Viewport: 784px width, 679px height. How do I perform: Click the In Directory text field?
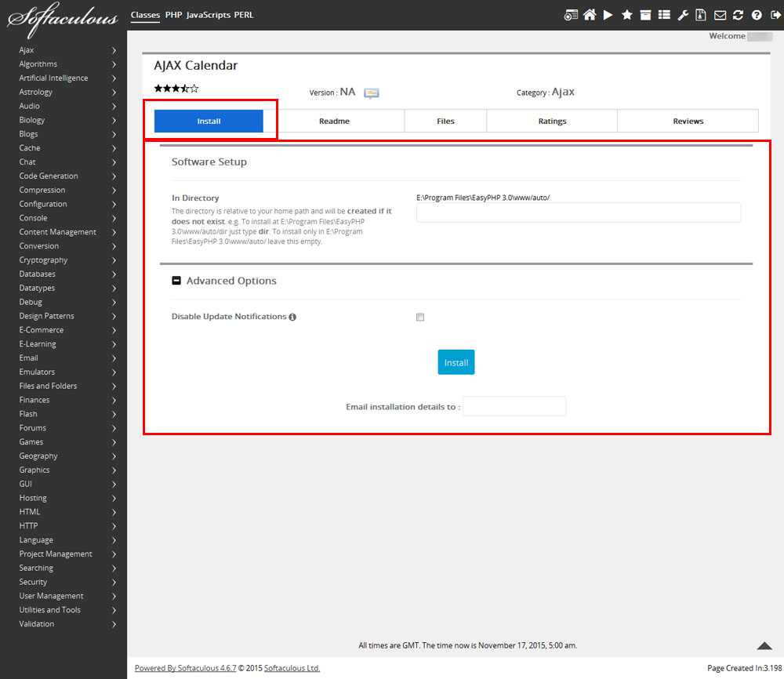coord(579,212)
